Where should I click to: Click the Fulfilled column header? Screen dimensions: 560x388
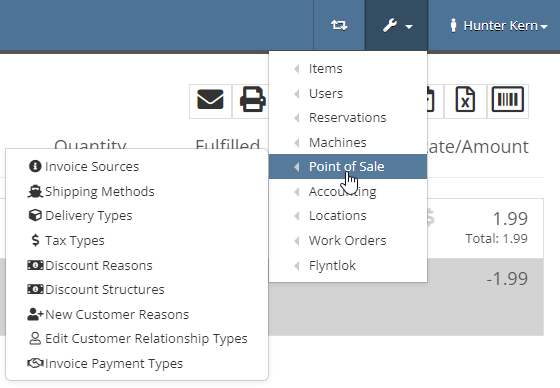(228, 144)
